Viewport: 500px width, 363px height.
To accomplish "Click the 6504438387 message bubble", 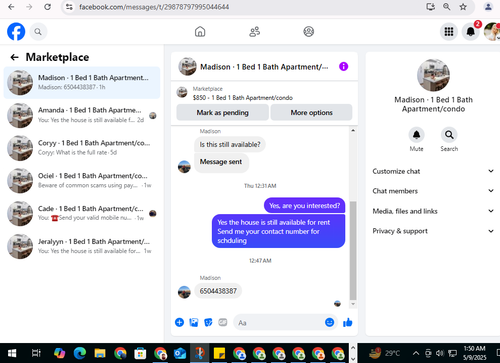I will tap(218, 291).
